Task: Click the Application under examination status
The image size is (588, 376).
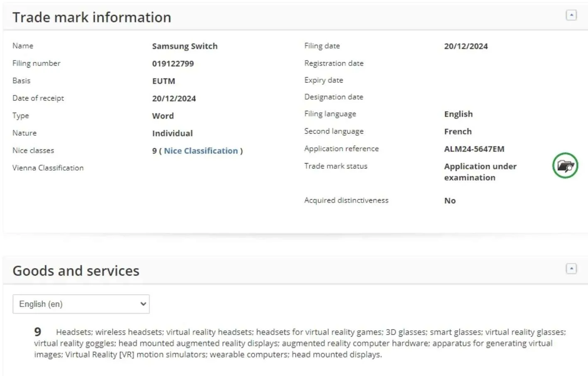Action: [480, 172]
